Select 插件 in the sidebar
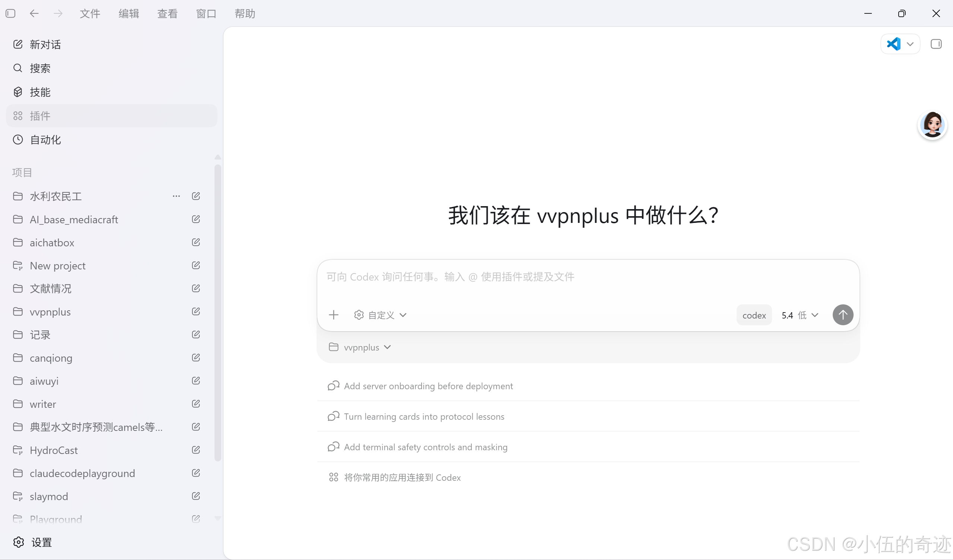Image resolution: width=953 pixels, height=560 pixels. click(x=112, y=116)
